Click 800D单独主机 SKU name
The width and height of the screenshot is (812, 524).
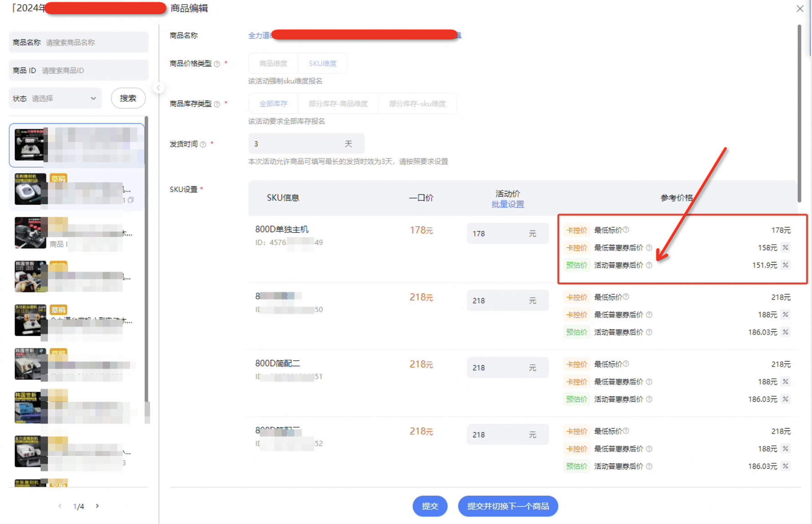click(282, 229)
